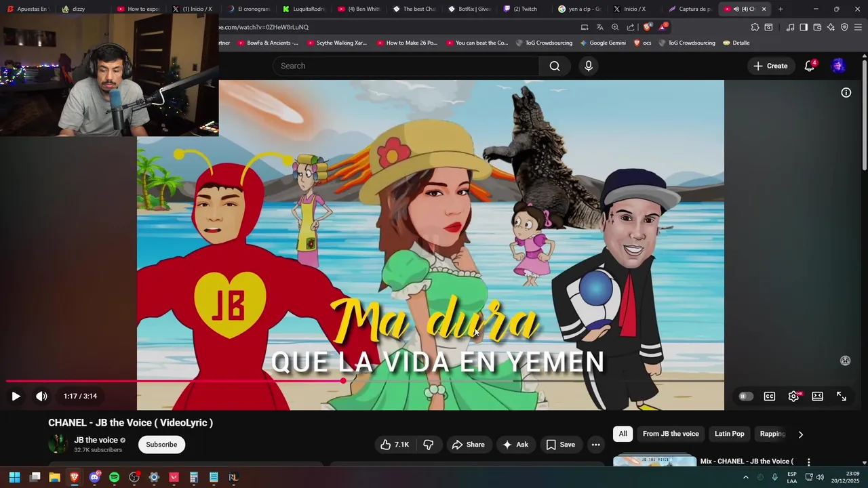Open the media control music note icon
The image size is (868, 488).
(790, 27)
